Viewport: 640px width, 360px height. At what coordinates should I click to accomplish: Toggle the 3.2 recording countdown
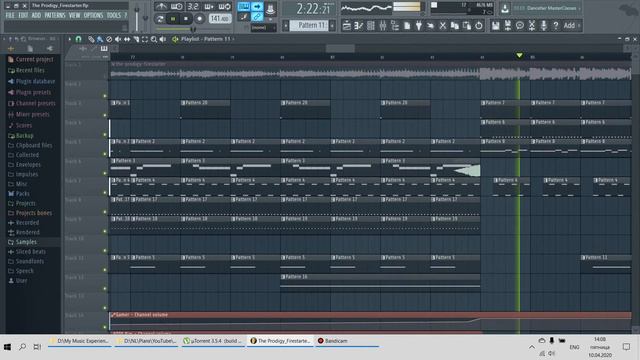[x=193, y=7]
